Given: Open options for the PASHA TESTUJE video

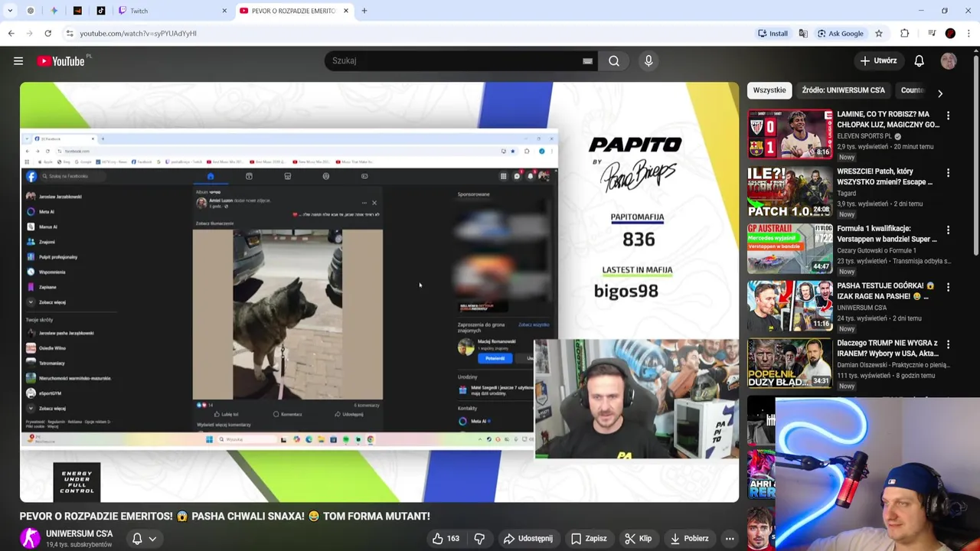Looking at the screenshot, I should coord(948,287).
